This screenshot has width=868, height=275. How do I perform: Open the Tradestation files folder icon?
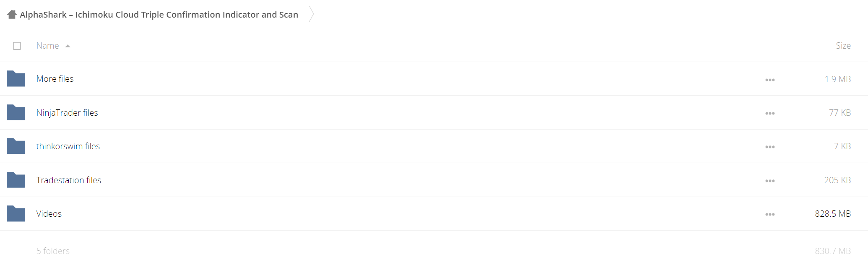16,180
